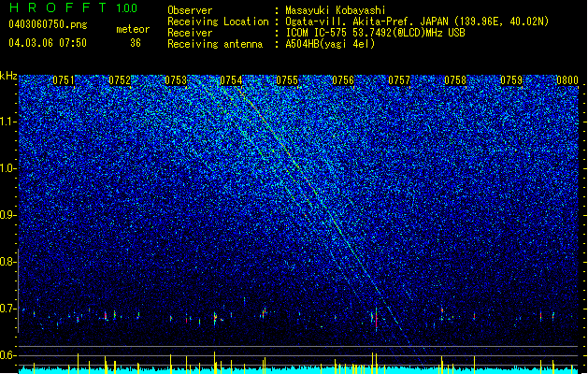Click the date stamp 04.03.06 07:50

point(48,42)
